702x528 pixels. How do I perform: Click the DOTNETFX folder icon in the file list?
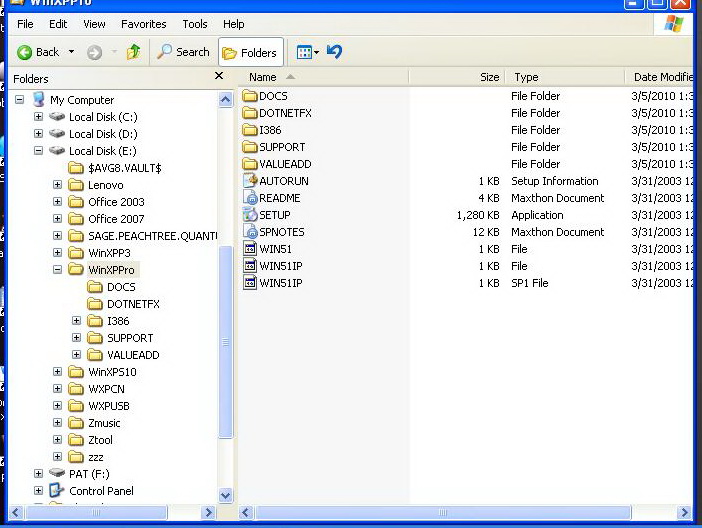[250, 113]
